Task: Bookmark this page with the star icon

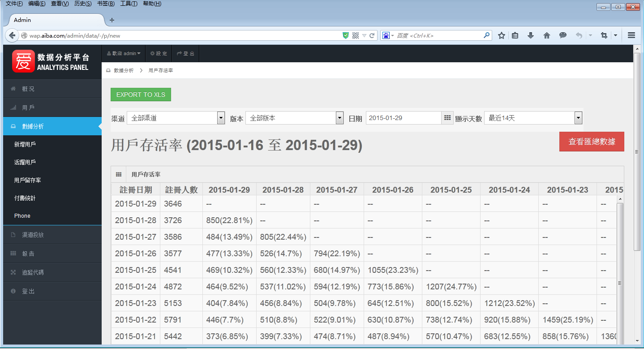Action: (502, 35)
